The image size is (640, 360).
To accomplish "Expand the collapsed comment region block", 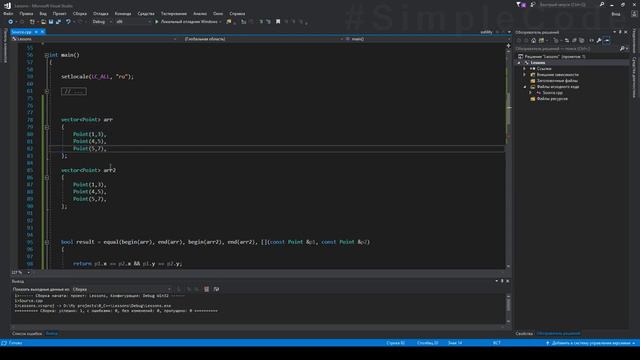I will coord(47,91).
